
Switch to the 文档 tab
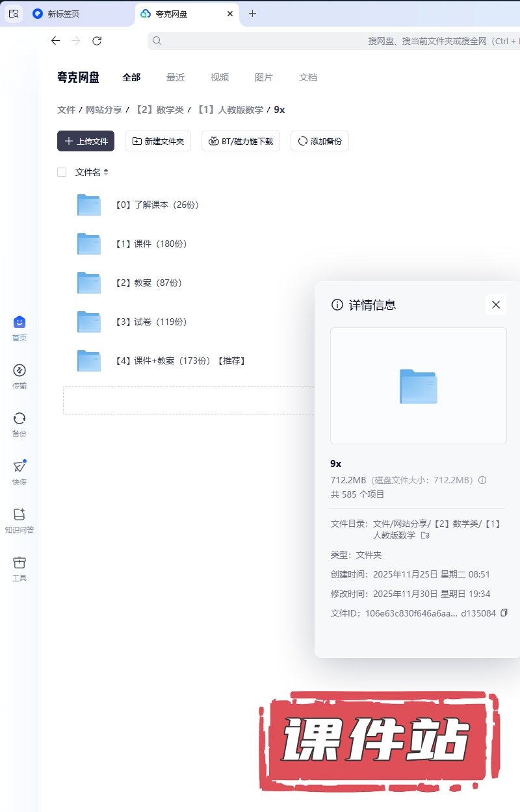point(308,77)
